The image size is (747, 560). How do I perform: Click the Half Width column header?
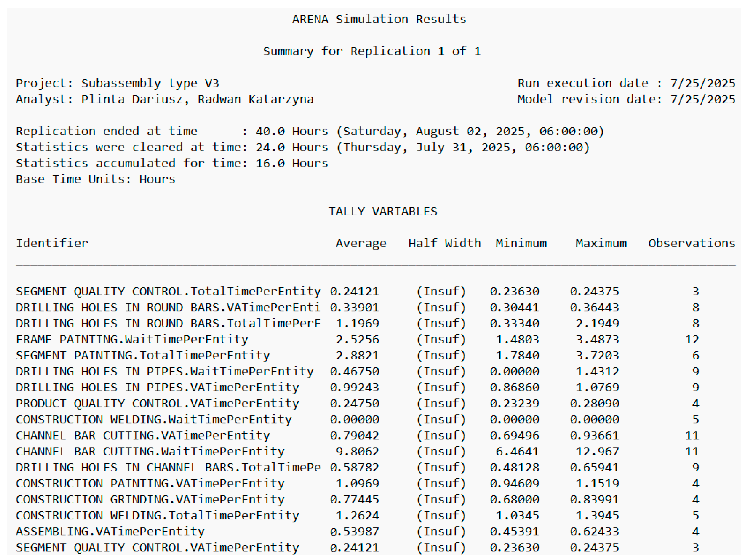(x=444, y=243)
